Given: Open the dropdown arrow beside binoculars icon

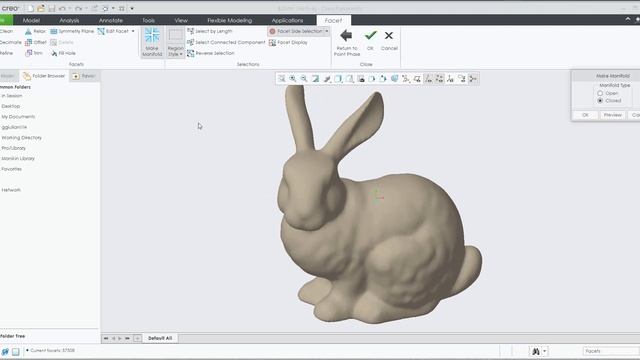Looking at the screenshot, I should [x=544, y=351].
